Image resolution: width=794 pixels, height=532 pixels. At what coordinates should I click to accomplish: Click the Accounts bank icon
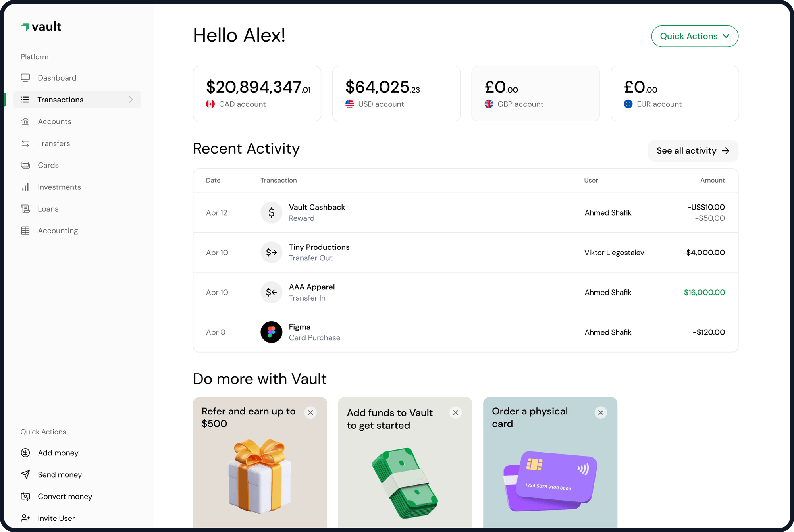(25, 121)
